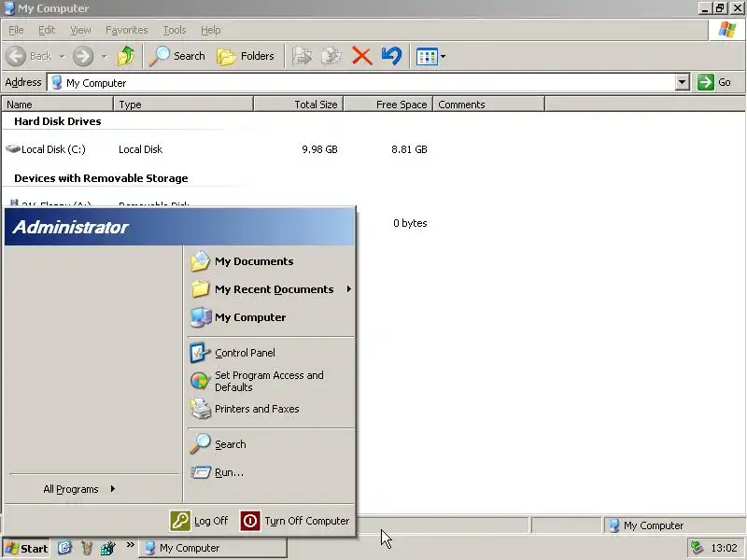747x560 pixels.
Task: Click the My Computer title bar icon
Action: [9, 8]
